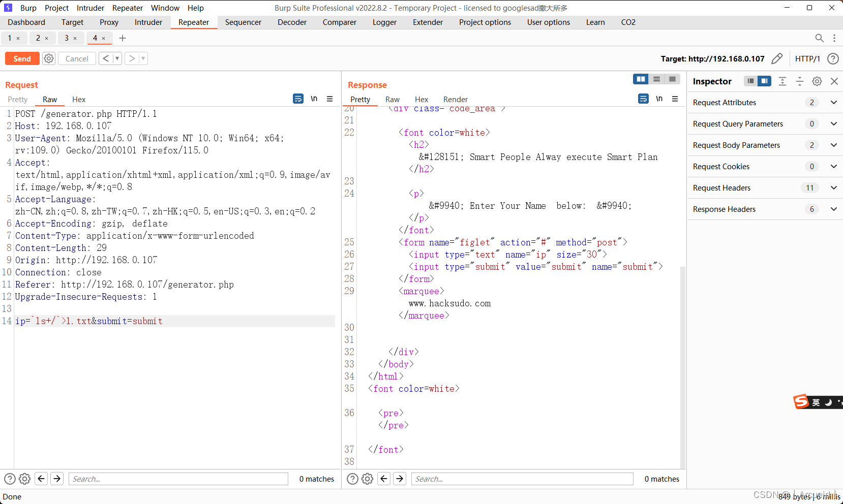Close the Inspector panel
The height and width of the screenshot is (504, 843).
click(x=834, y=81)
